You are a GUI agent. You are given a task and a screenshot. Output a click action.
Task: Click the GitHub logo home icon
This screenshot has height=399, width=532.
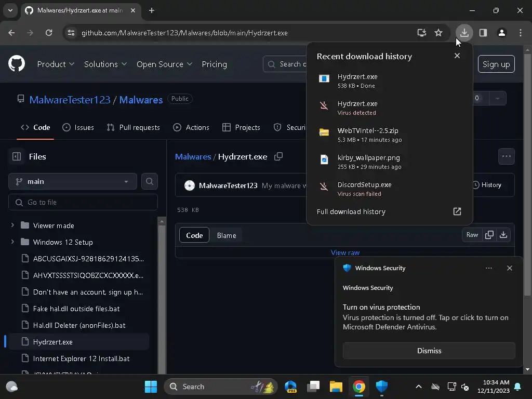pos(17,63)
